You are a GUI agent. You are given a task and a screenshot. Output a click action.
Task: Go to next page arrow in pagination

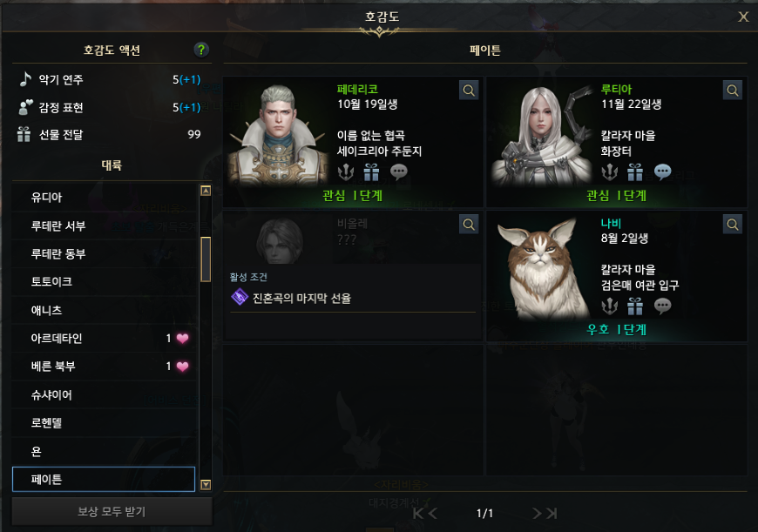coord(537,513)
